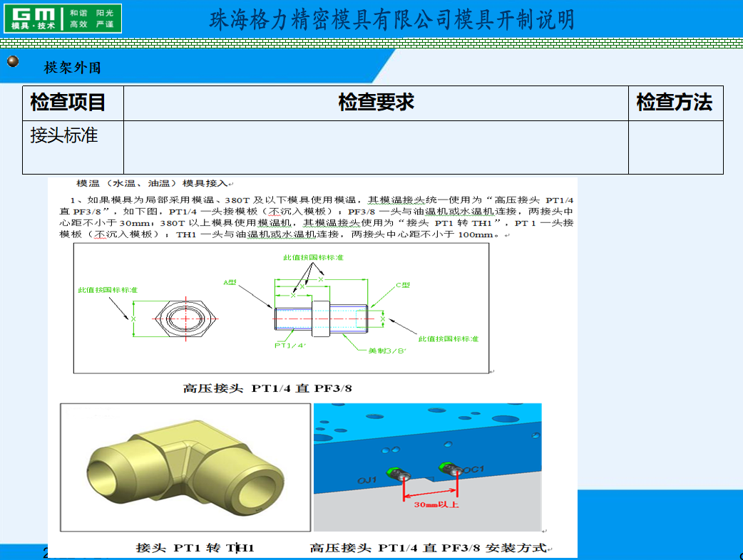Click the round bullet beside 模架外围
This screenshot has height=560, width=743.
(x=13, y=61)
